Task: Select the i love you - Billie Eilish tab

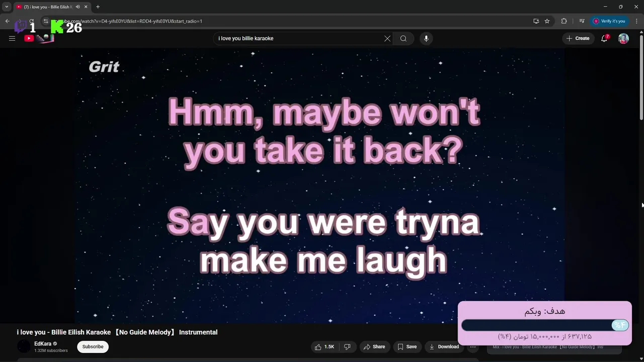Action: coord(48,7)
